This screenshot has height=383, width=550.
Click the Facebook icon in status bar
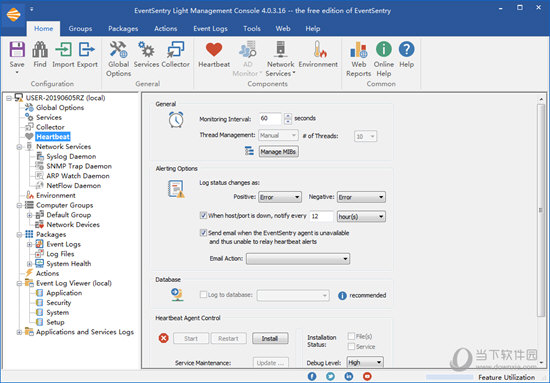pos(312,376)
